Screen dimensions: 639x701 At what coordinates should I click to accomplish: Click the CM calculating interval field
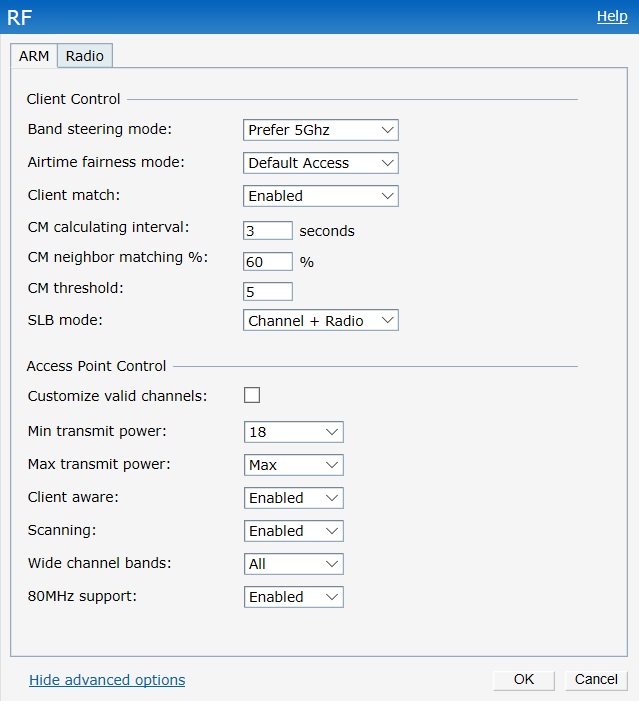pos(267,231)
